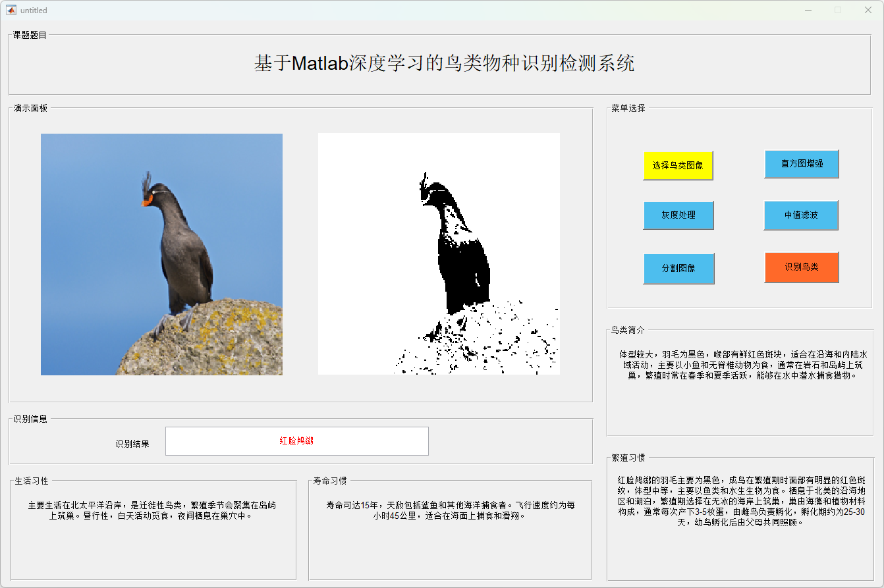The height and width of the screenshot is (588, 884).
Task: Click the 生活习性 description text
Action: click(x=152, y=510)
